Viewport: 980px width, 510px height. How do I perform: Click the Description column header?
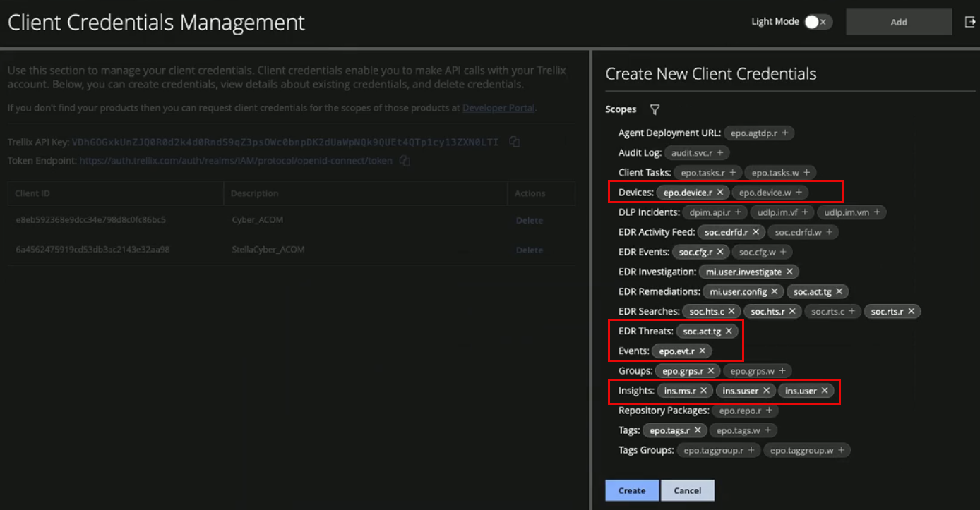pos(255,193)
